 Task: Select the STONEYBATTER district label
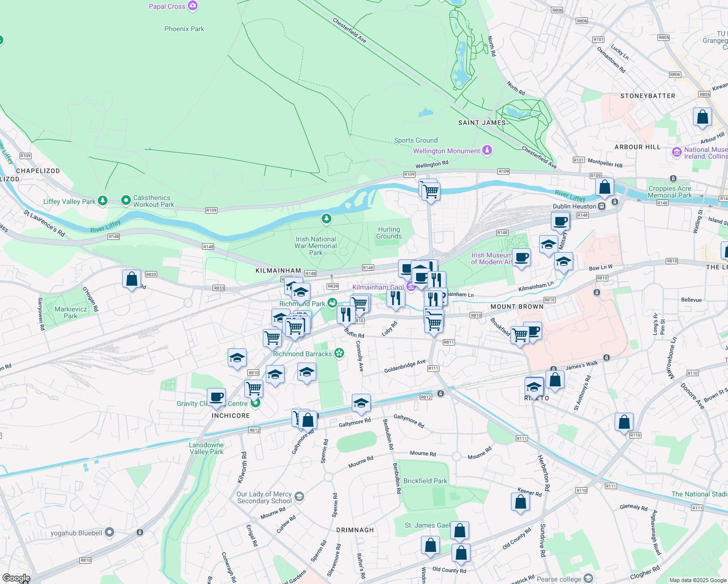coord(648,96)
